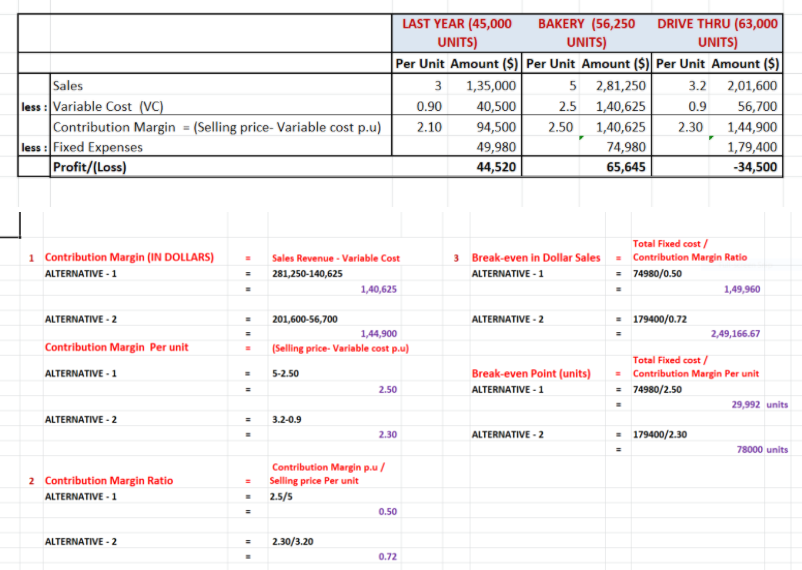Select the 201,600-56,700 calculation cell
This screenshot has height=570, width=802.
[x=305, y=319]
